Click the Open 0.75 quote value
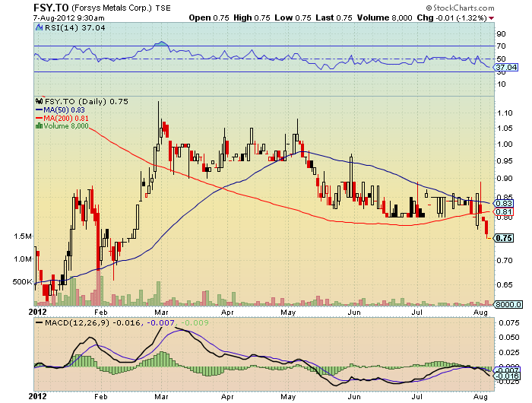Screen dimensions: 532x403 click(x=209, y=17)
